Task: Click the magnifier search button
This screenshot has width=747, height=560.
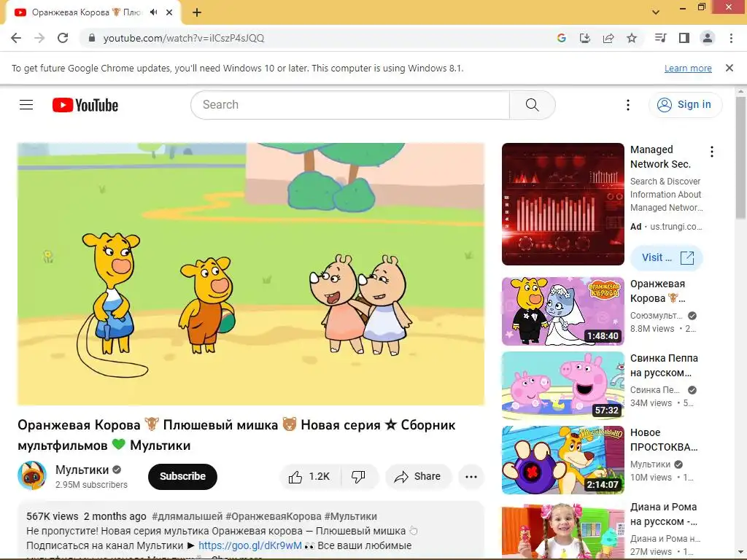Action: [532, 105]
